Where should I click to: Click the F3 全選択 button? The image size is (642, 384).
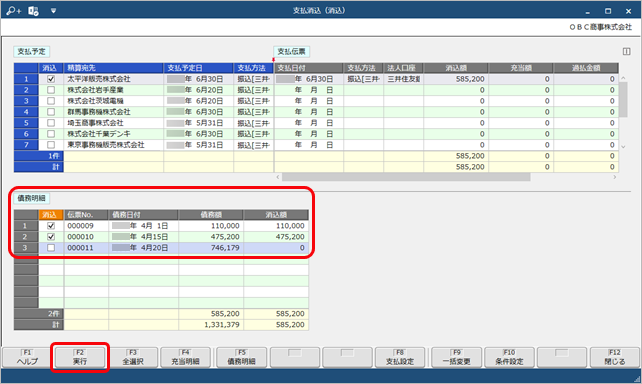click(133, 357)
